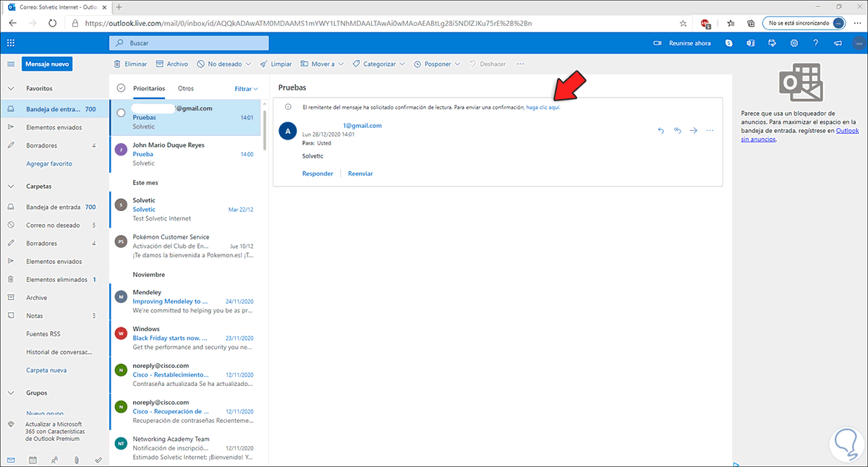Open Outlook settings gear
Image resolution: width=868 pixels, height=467 pixels.
(x=794, y=43)
